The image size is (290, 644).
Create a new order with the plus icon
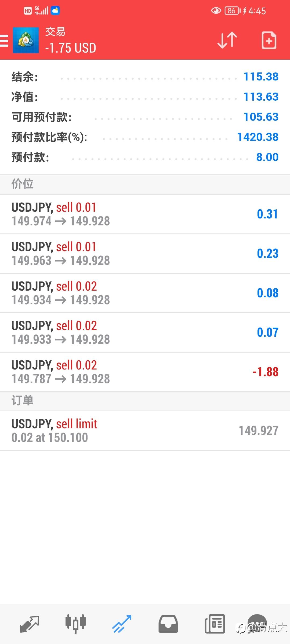pos(269,40)
